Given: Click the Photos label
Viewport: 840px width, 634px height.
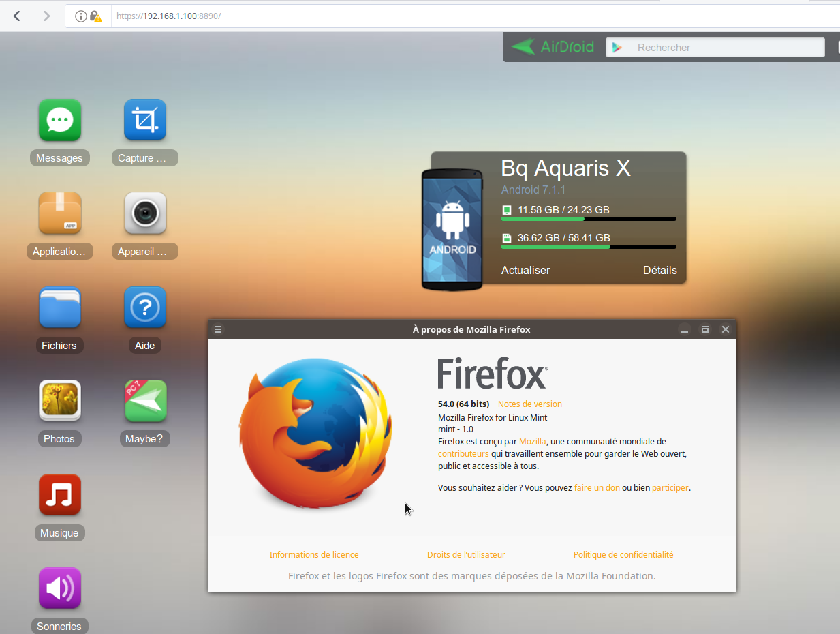Looking at the screenshot, I should click(x=59, y=439).
